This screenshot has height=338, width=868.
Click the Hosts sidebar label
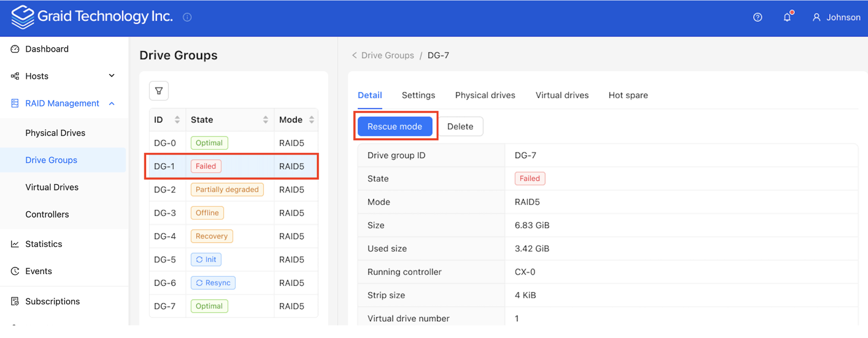(37, 76)
